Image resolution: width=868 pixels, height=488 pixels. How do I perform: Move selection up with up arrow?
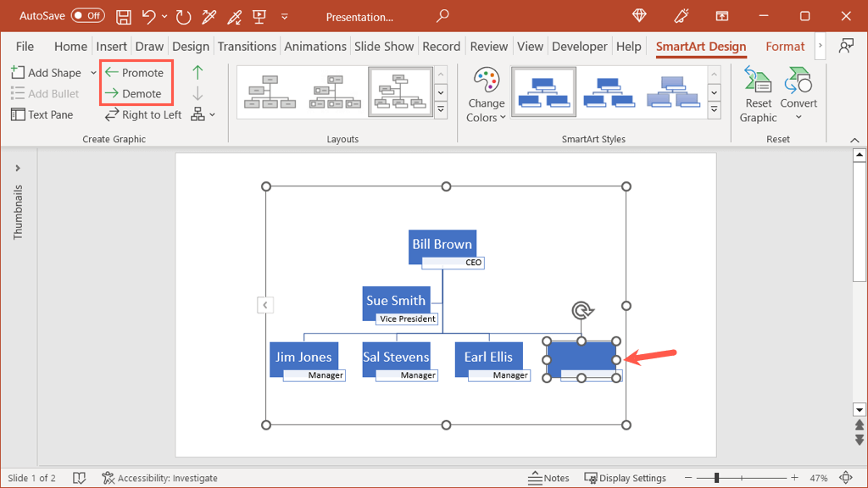point(198,72)
